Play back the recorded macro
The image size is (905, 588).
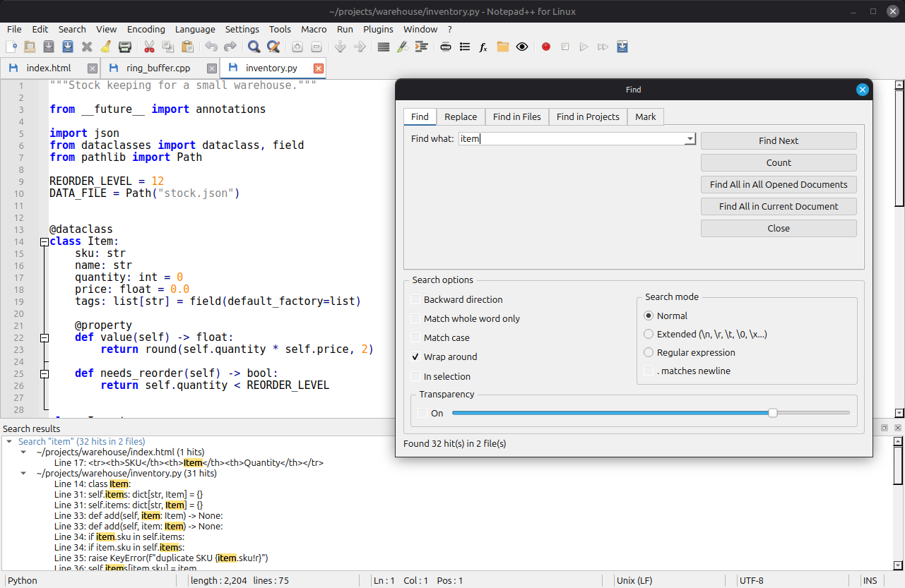tap(584, 47)
